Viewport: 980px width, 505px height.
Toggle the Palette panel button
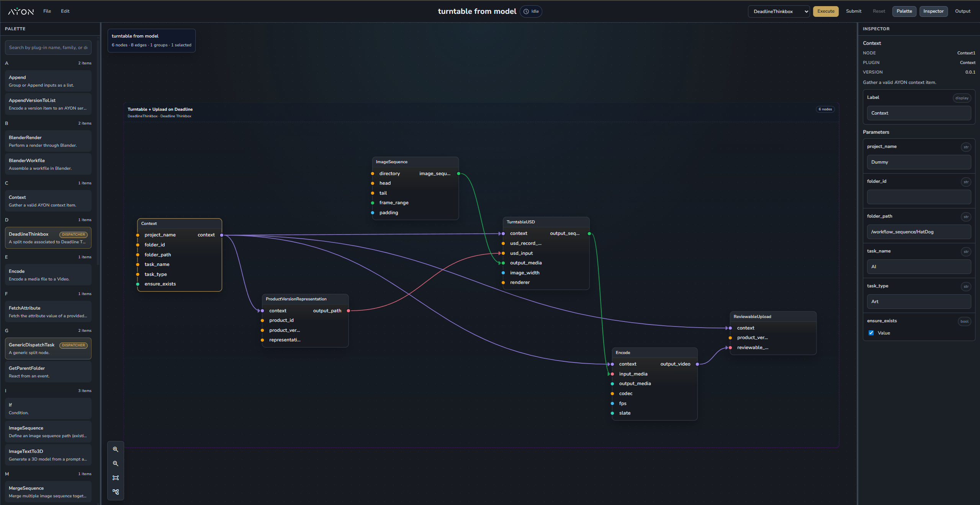(x=904, y=11)
